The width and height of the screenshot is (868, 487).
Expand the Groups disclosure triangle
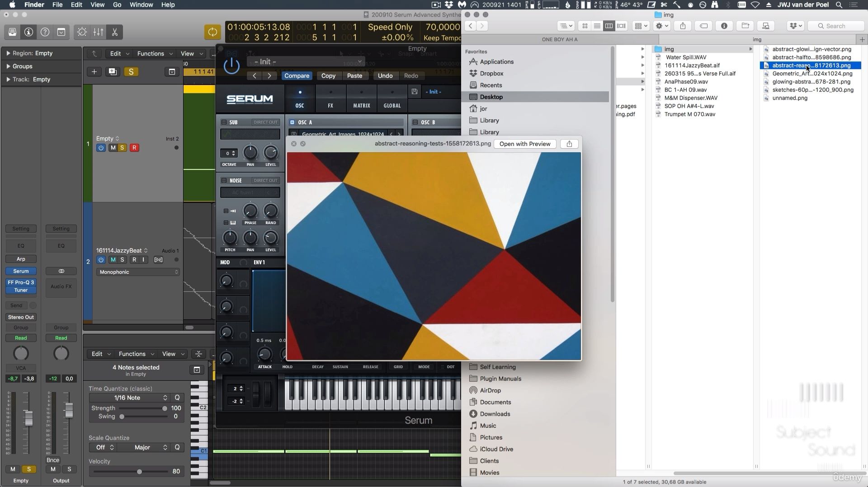tap(8, 66)
